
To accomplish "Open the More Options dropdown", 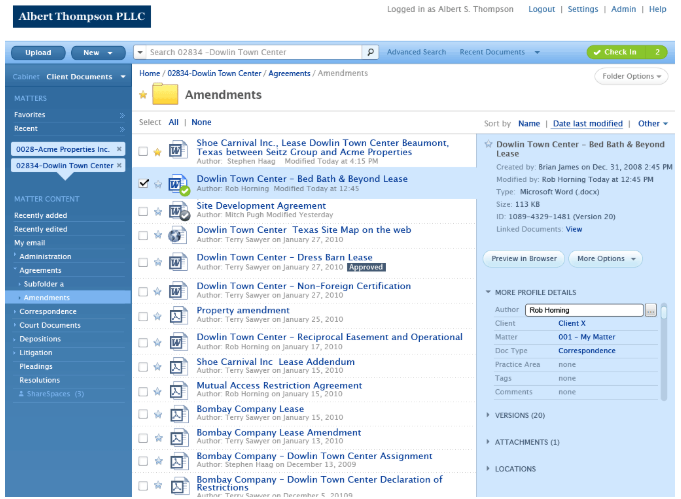I will point(605,259).
